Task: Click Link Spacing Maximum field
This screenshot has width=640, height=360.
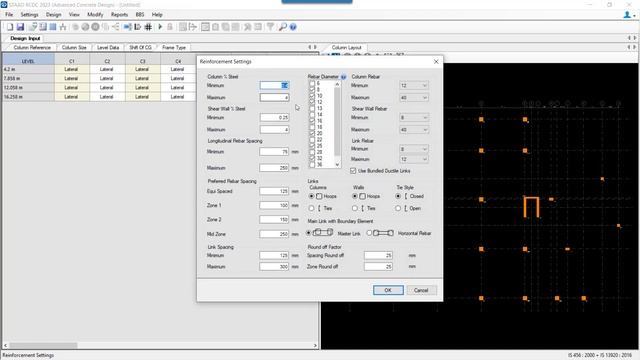Action: pyautogui.click(x=274, y=267)
